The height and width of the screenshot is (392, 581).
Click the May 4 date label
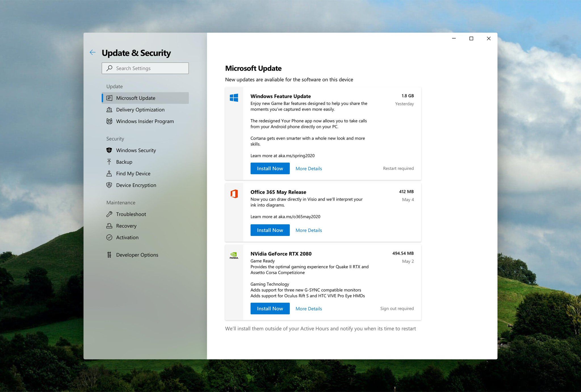click(x=408, y=199)
